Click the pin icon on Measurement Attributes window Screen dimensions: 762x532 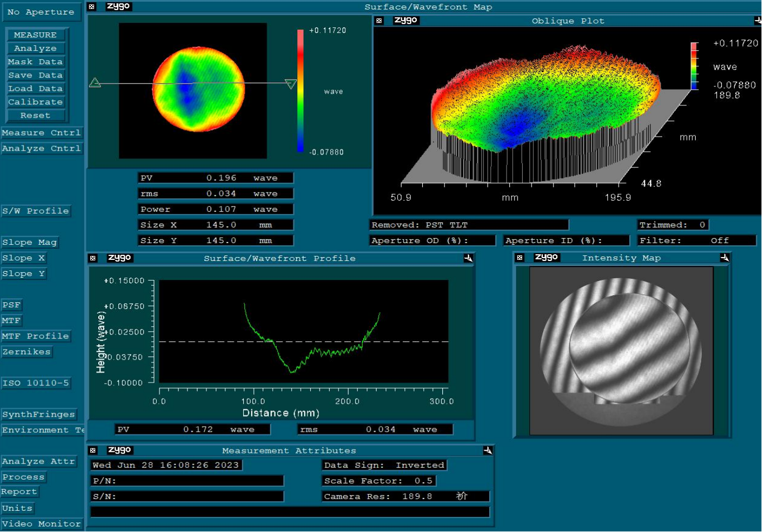[488, 451]
